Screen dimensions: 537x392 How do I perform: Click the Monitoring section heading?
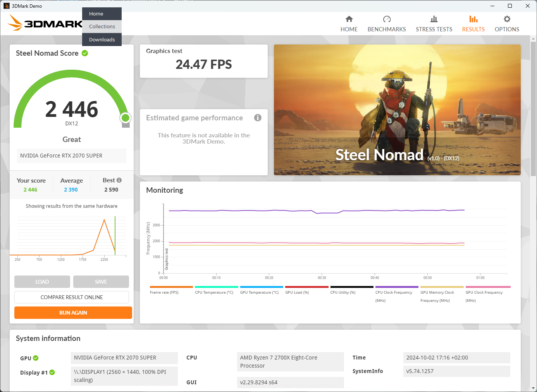click(165, 190)
